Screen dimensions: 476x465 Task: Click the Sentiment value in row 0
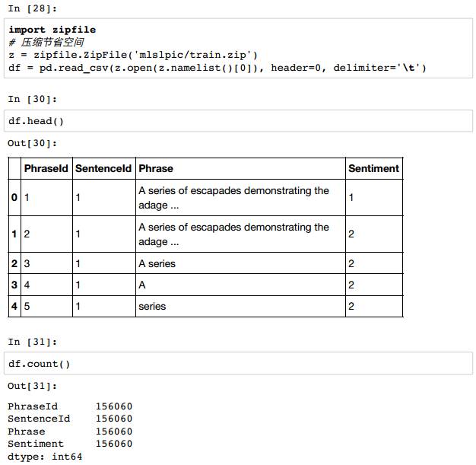[351, 198]
